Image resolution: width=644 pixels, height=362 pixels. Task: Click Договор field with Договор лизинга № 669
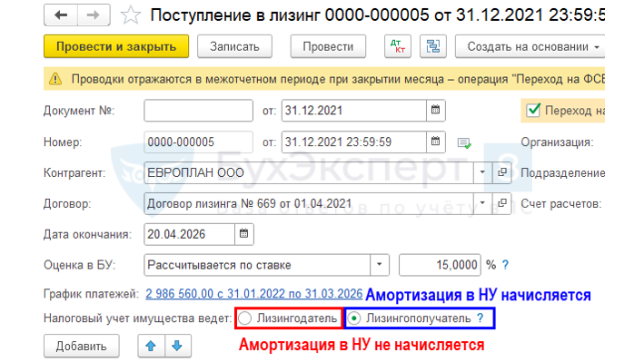(x=309, y=203)
